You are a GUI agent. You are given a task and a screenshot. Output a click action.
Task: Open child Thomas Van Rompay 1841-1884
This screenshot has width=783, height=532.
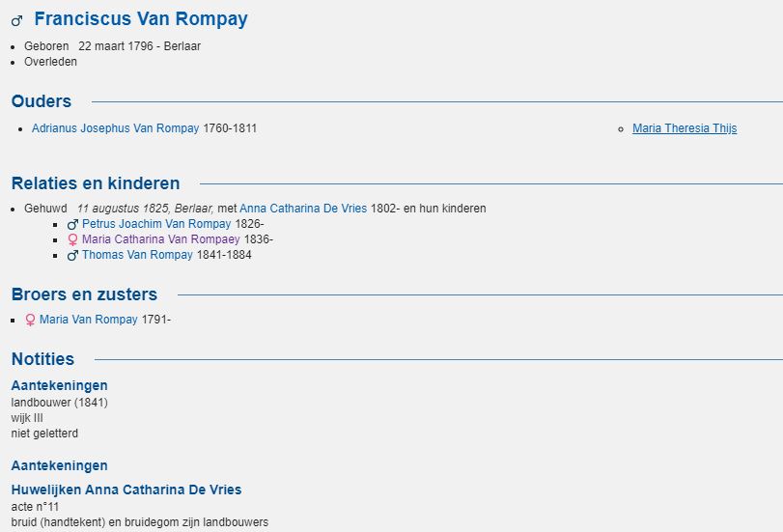pos(137,255)
